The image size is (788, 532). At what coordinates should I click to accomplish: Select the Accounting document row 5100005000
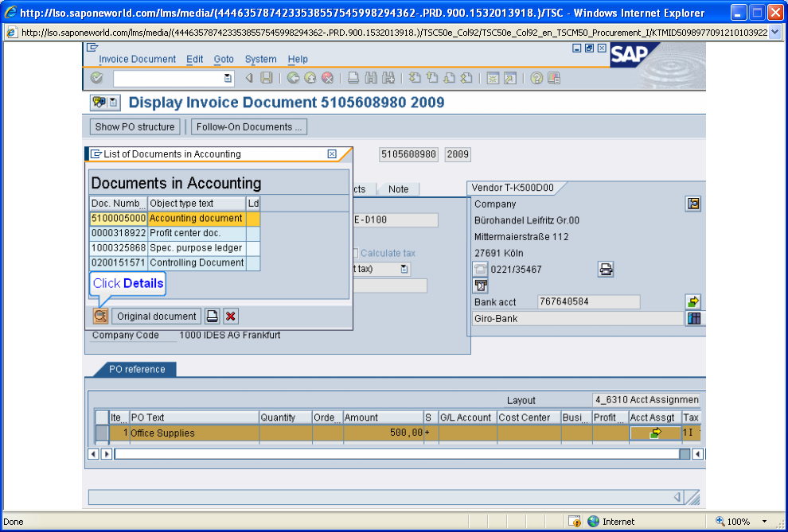coord(175,219)
